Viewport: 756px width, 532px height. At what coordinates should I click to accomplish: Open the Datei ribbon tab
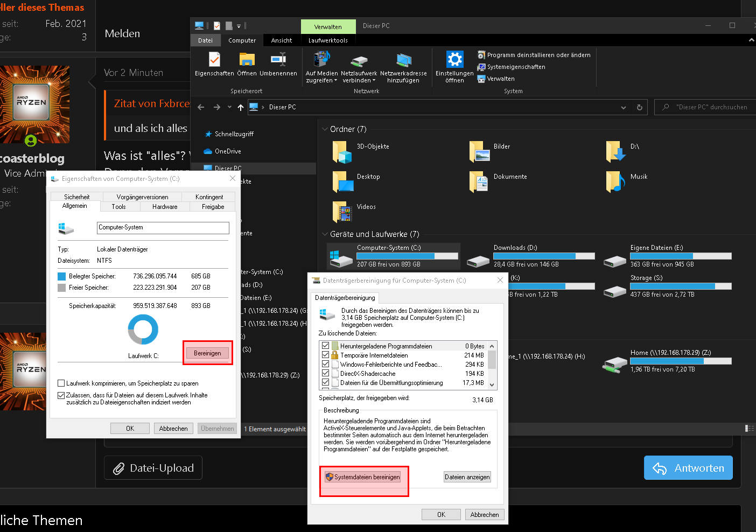(x=205, y=40)
